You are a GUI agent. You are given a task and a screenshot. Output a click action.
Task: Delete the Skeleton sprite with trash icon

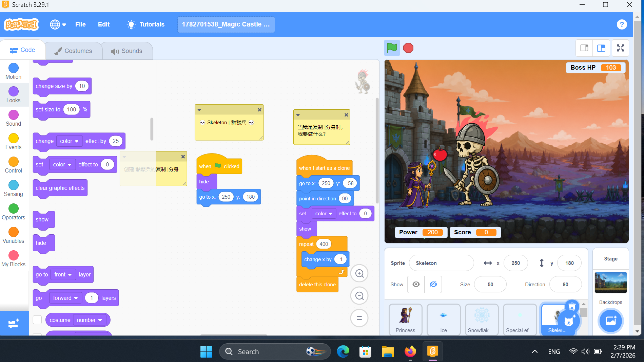coord(572,307)
